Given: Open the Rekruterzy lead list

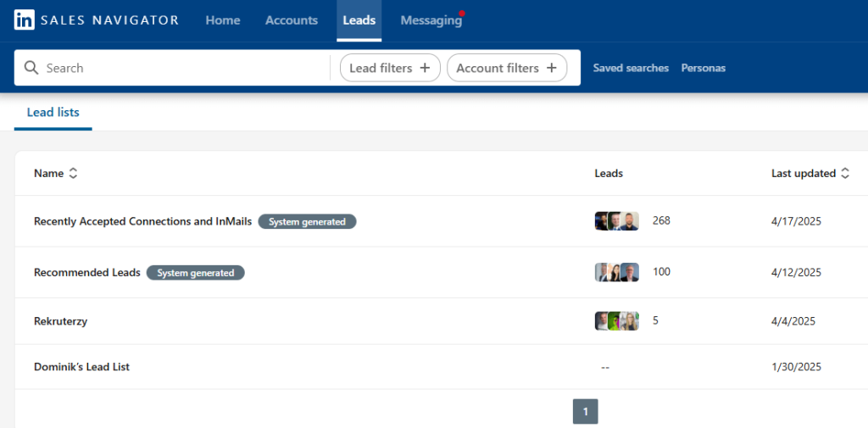Looking at the screenshot, I should tap(60, 321).
